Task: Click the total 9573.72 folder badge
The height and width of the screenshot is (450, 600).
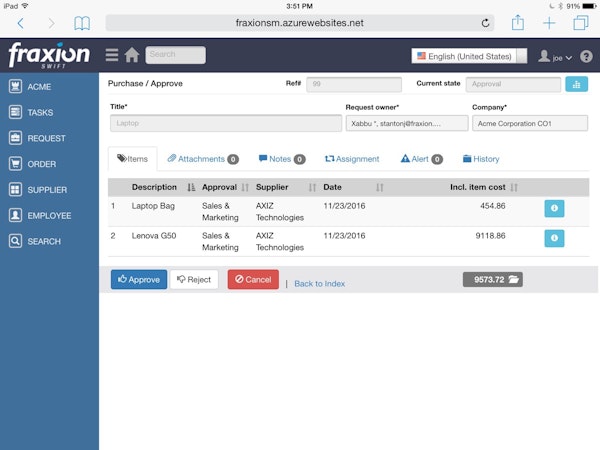Action: click(493, 280)
